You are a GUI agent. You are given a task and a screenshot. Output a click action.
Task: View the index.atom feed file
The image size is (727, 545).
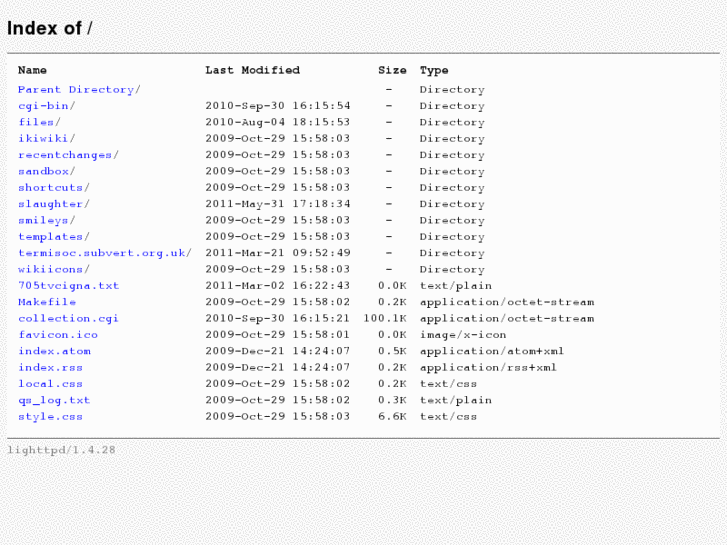tap(54, 351)
